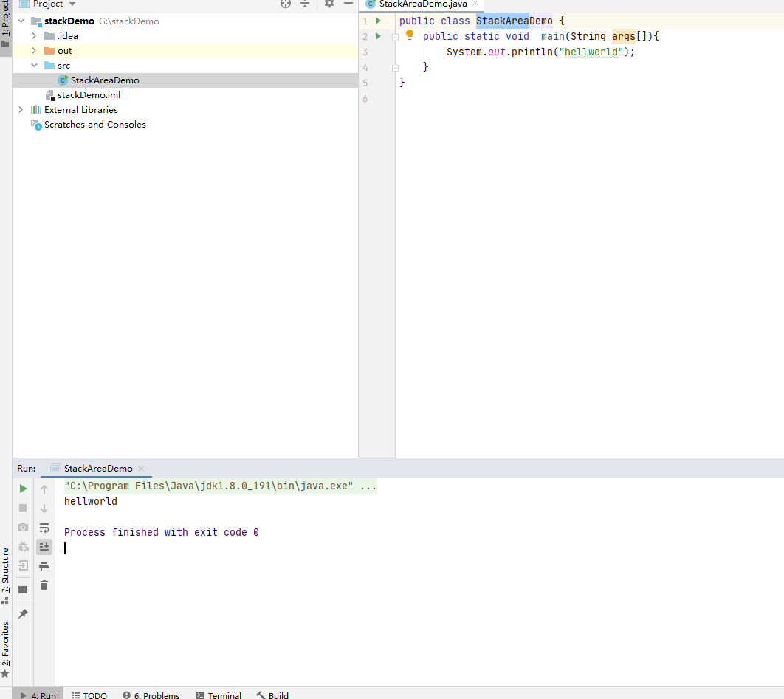The image size is (784, 699).
Task: Click the exit icon in Run toolbar
Action: click(x=23, y=566)
